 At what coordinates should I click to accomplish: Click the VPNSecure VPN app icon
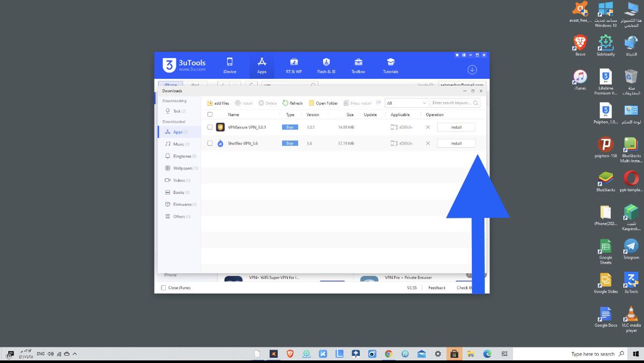coord(220,127)
